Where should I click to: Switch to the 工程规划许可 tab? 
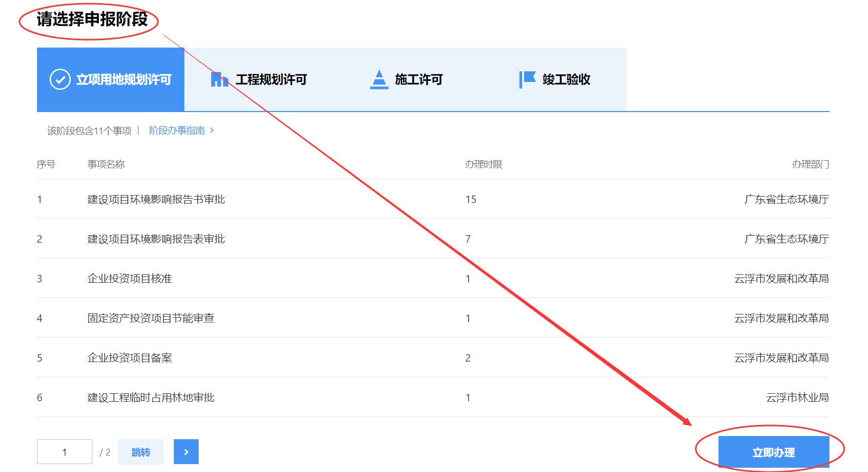pyautogui.click(x=270, y=80)
